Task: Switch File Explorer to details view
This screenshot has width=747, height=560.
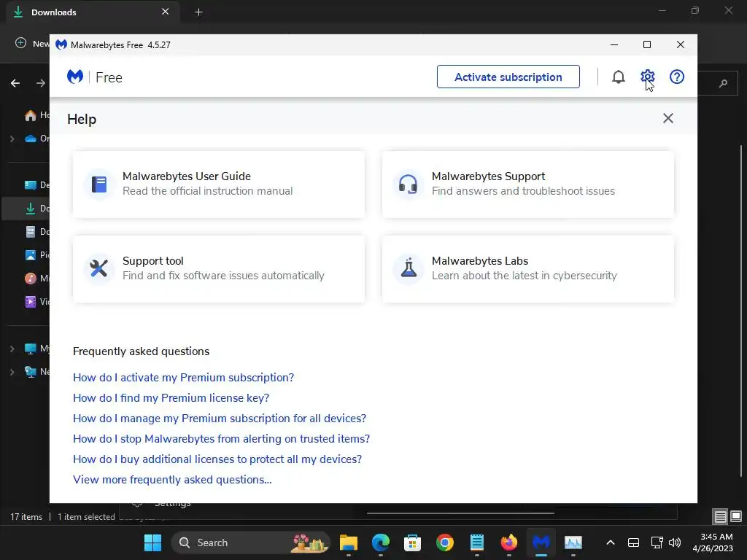Action: tap(720, 516)
